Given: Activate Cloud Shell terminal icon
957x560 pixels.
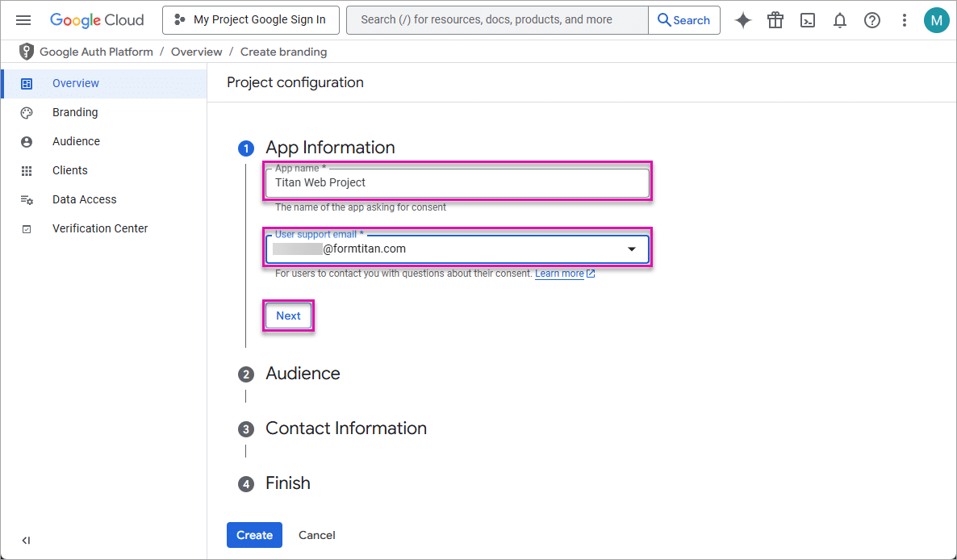Looking at the screenshot, I should [808, 20].
